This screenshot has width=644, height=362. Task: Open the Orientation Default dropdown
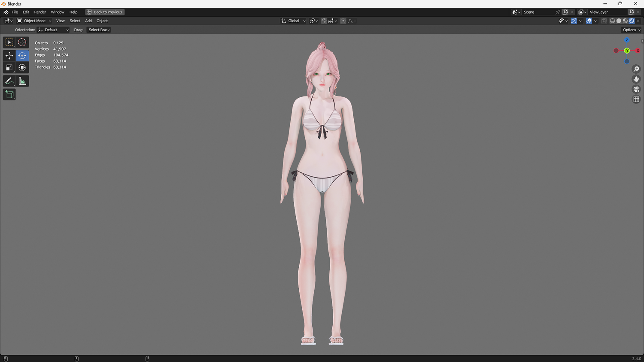point(53,30)
